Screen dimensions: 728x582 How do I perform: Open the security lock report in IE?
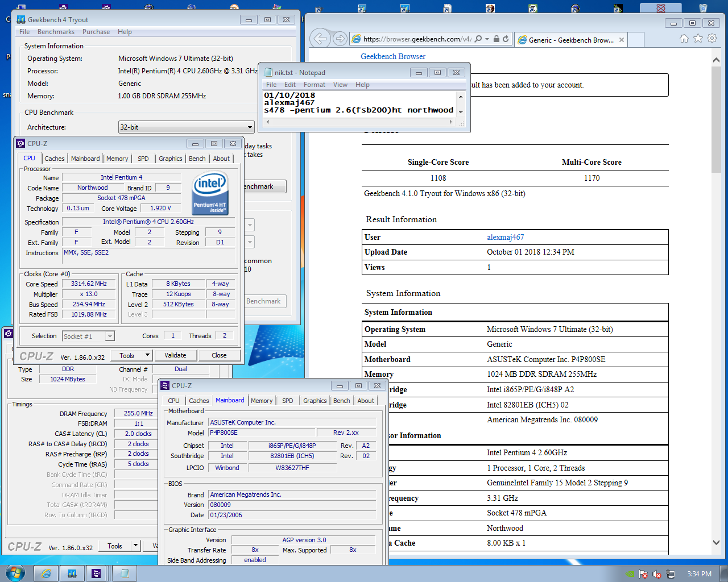[496, 39]
